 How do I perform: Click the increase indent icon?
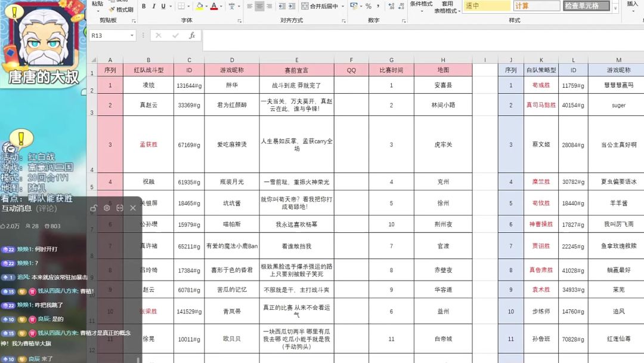(292, 7)
